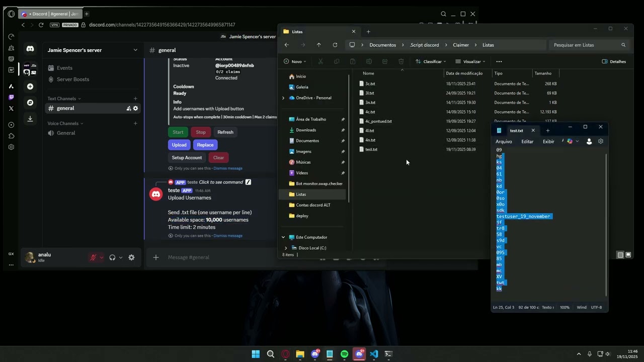644x362 pixels.
Task: Open Classificar sort dropdown
Action: pos(431,61)
